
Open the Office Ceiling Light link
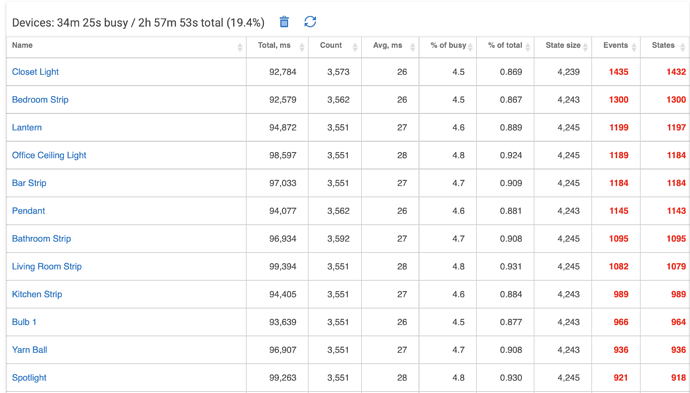click(x=49, y=155)
